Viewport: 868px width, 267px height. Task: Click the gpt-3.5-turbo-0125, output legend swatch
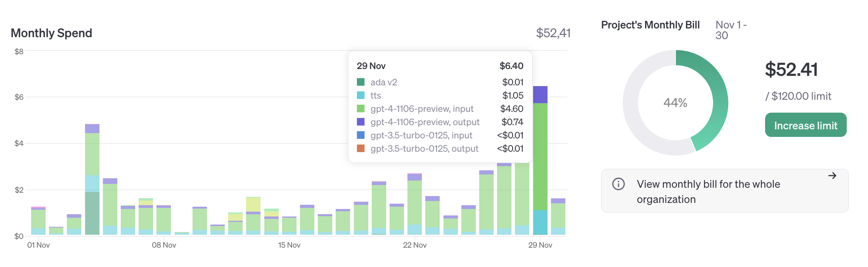pyautogui.click(x=361, y=148)
